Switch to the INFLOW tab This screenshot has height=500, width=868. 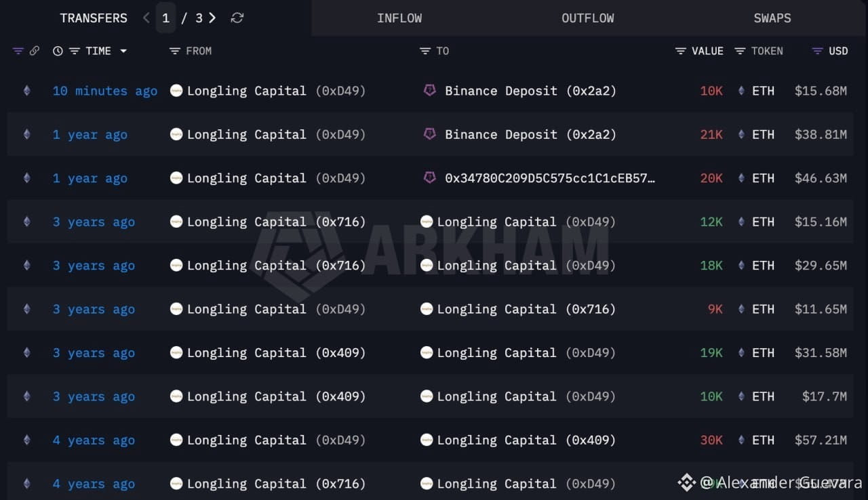(x=399, y=18)
